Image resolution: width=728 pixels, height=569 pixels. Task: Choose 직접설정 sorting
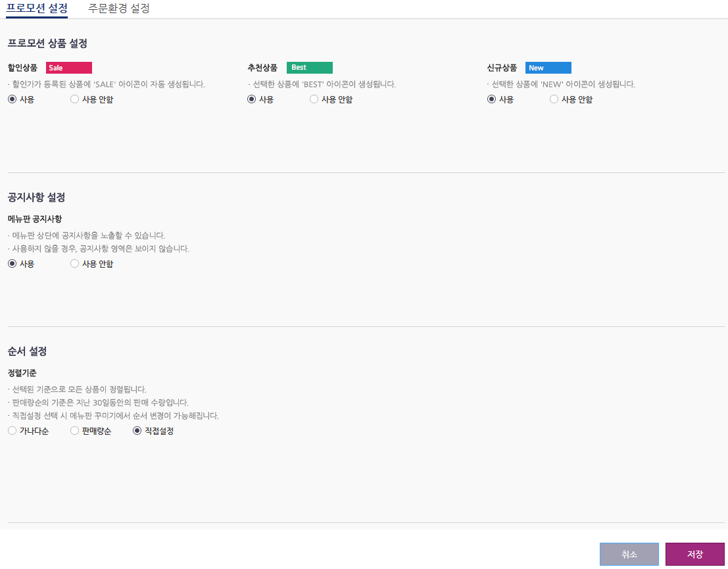(137, 431)
